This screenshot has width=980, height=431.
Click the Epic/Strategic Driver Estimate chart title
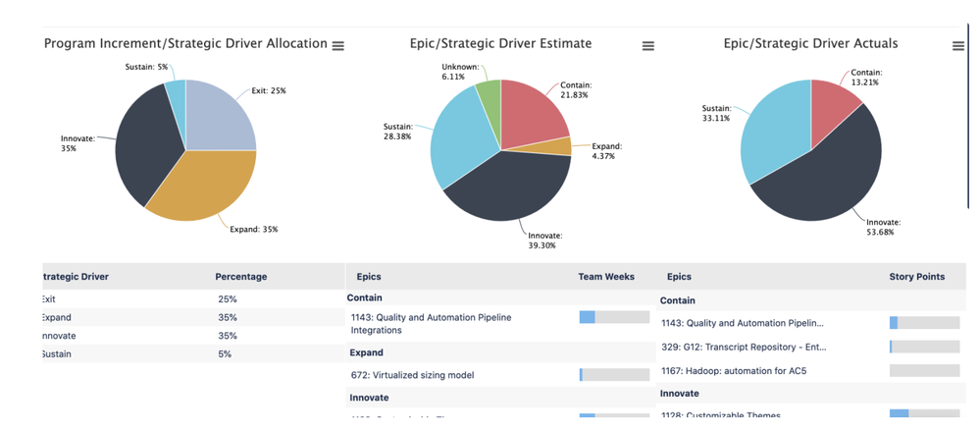point(500,44)
